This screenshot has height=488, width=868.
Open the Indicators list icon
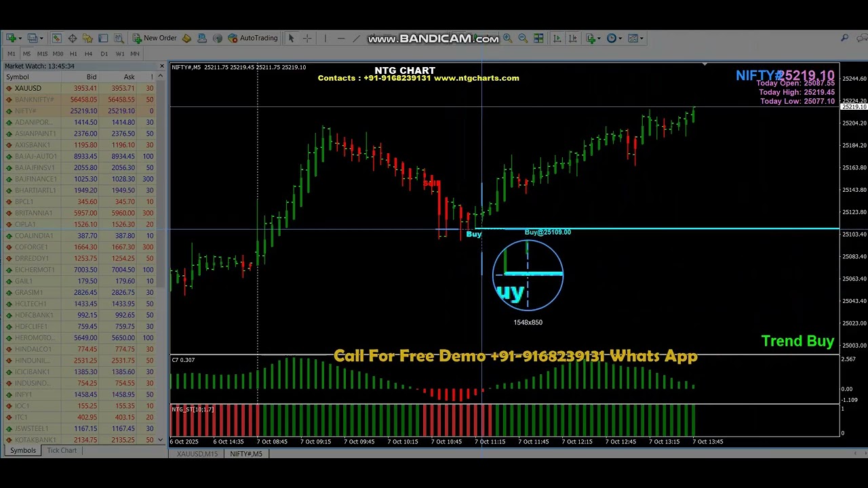coord(590,38)
